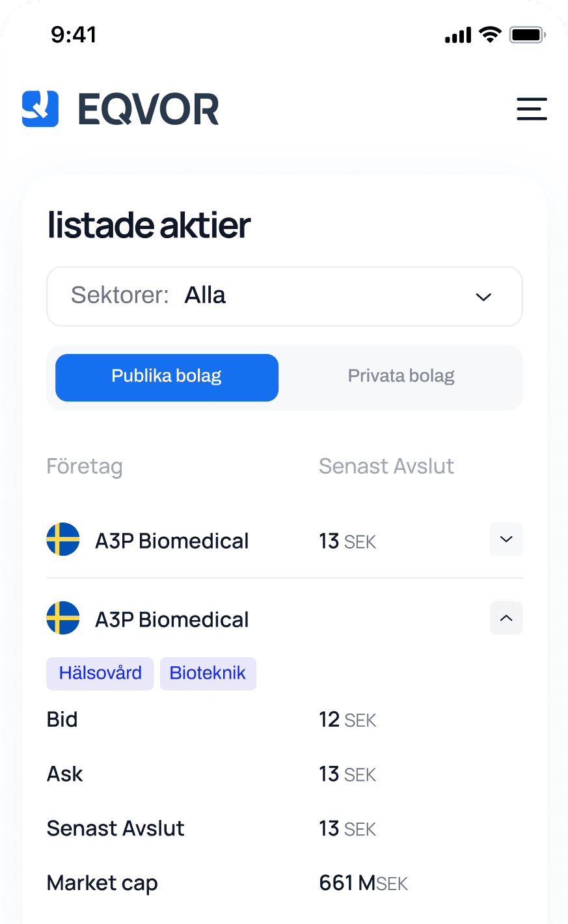This screenshot has height=924, width=568.
Task: Tap the Wi-Fi status bar icon
Action: [x=489, y=34]
